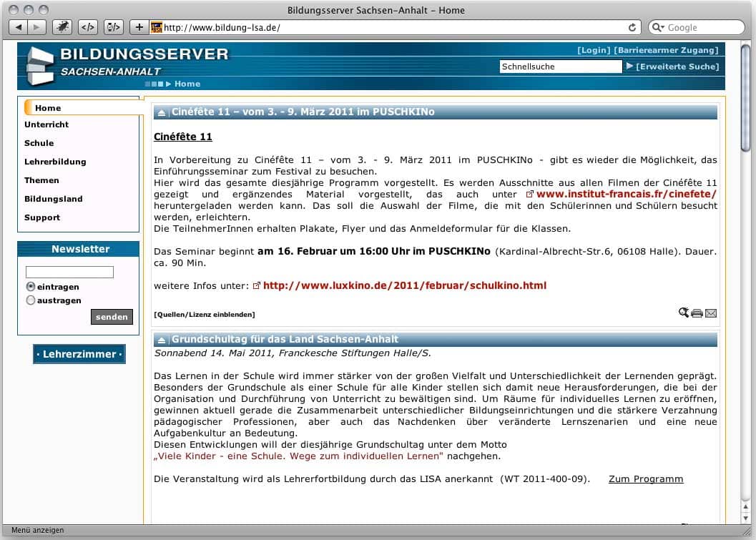The width and height of the screenshot is (756, 540).
Task: Open the Unterricht navigation item
Action: point(46,124)
